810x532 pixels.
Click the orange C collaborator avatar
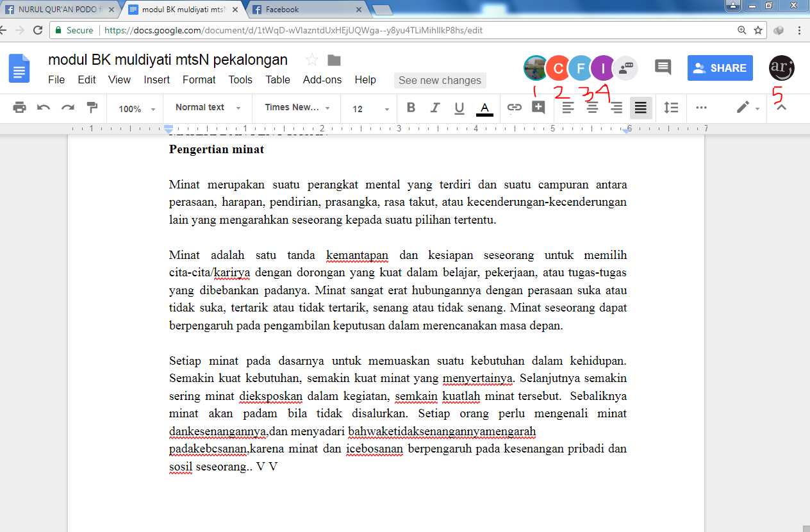558,67
